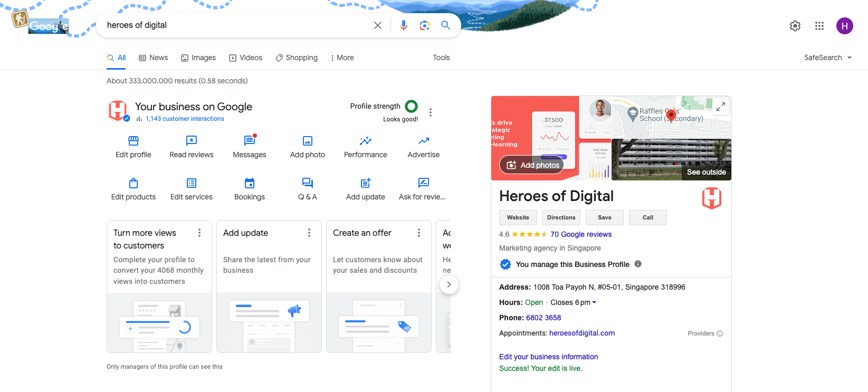Screen dimensions: 868x392
Task: Open the search Tools option
Action: 441,58
